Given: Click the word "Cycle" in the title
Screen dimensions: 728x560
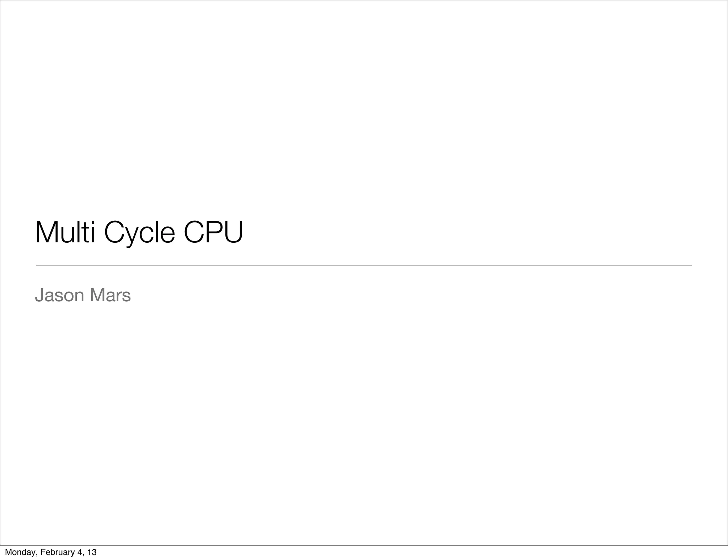Looking at the screenshot, I should pyautogui.click(x=139, y=233).
